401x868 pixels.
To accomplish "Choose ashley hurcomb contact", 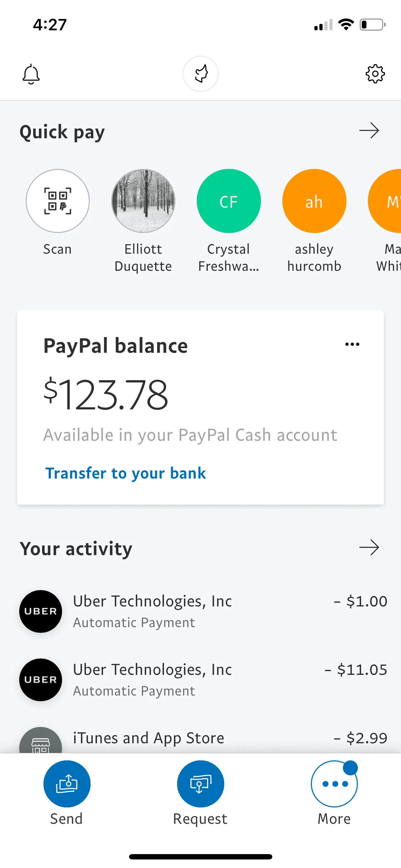I will pos(314,201).
